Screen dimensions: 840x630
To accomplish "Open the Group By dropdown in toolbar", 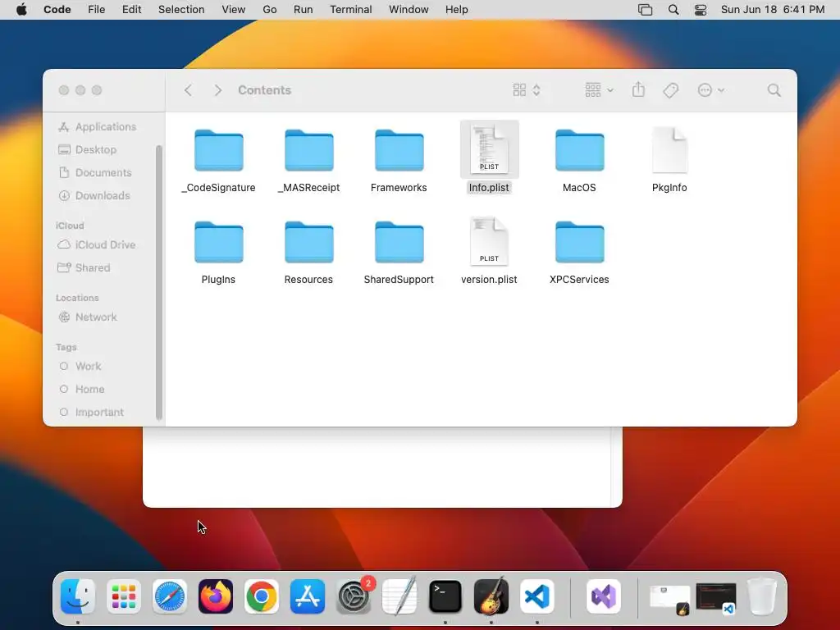I will [x=599, y=90].
